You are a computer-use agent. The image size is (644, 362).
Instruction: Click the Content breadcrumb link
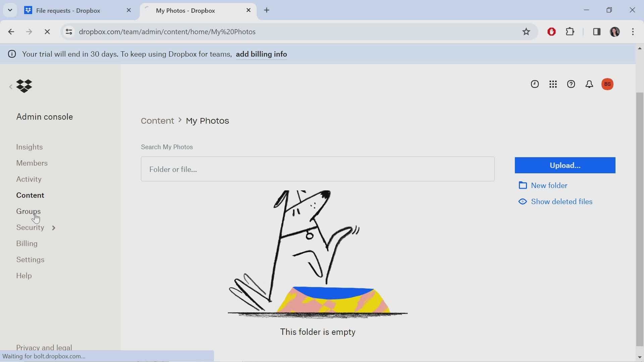157,120
